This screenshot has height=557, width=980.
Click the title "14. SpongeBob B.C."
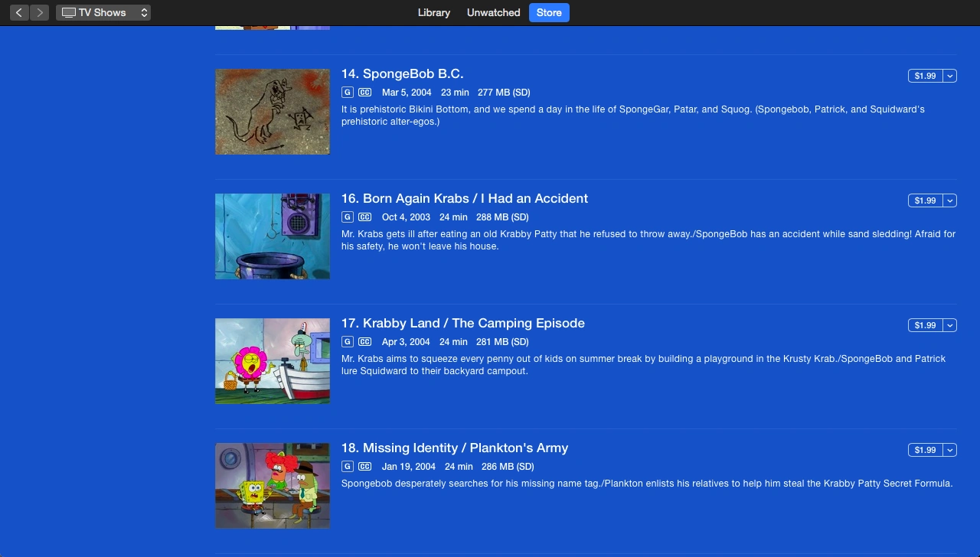pos(402,74)
